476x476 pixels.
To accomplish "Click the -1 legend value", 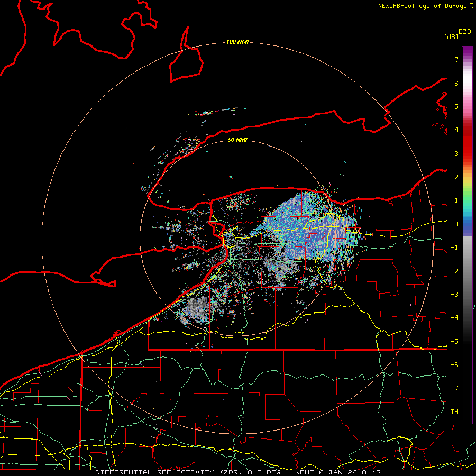I will point(454,248).
